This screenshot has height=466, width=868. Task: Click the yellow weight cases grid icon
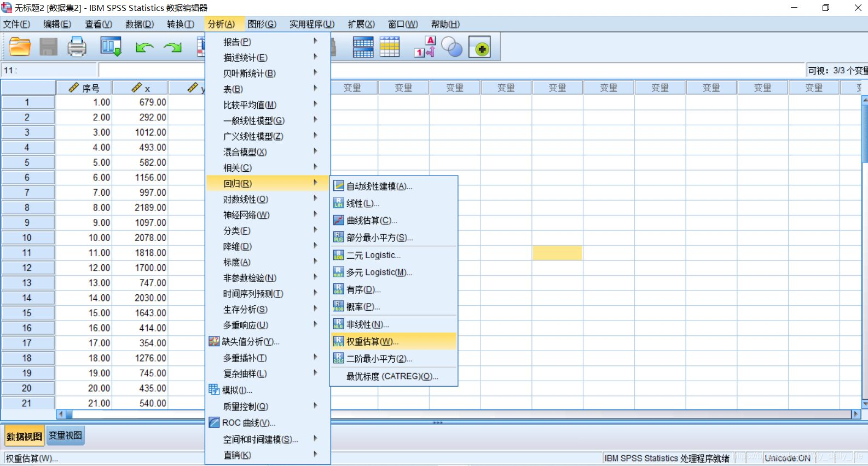[x=390, y=47]
